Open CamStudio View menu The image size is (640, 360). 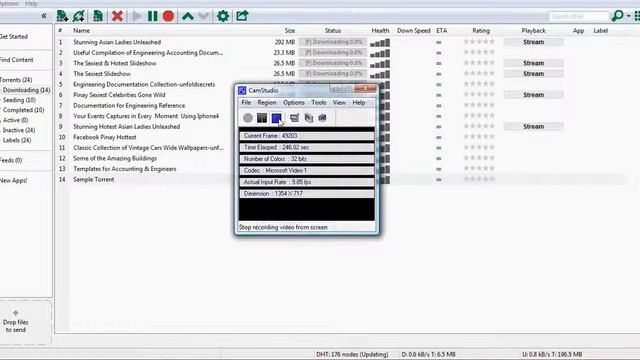[339, 102]
